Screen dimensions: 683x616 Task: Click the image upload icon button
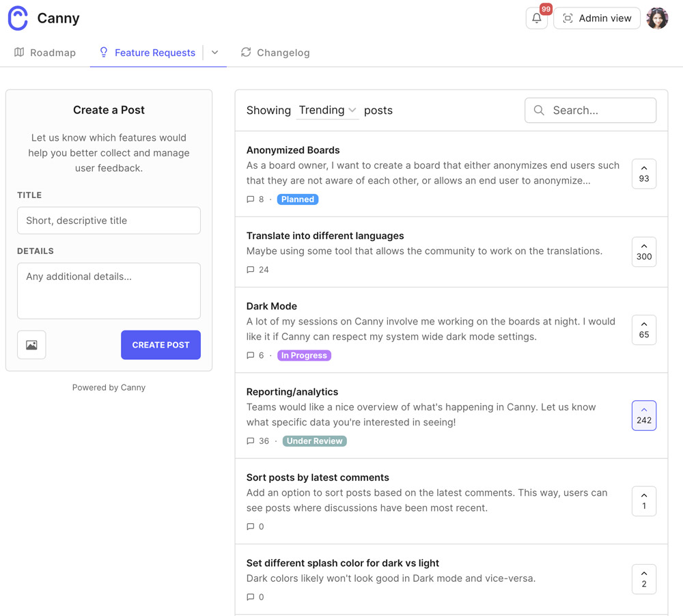pyautogui.click(x=31, y=345)
